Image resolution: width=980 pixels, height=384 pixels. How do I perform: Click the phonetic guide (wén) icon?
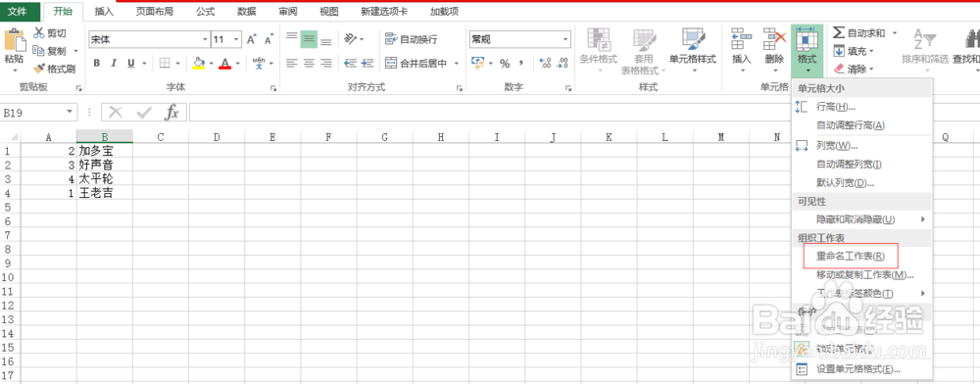(259, 63)
